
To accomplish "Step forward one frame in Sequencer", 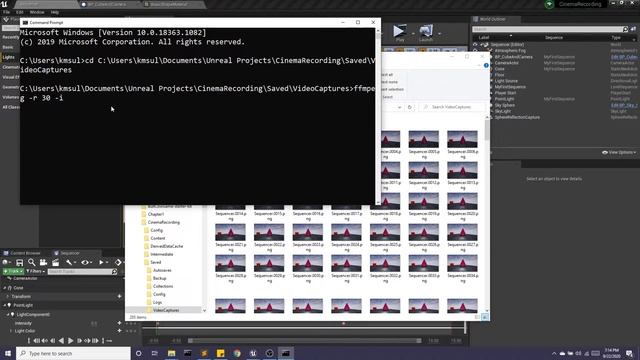I will point(79,340).
